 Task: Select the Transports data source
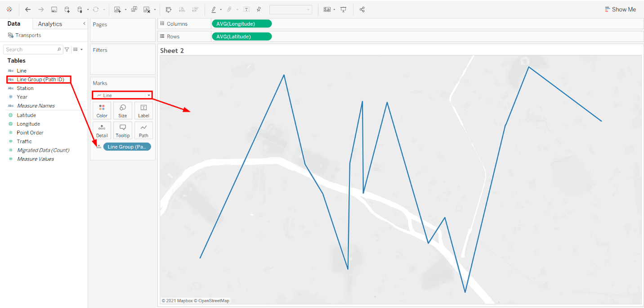[x=25, y=35]
